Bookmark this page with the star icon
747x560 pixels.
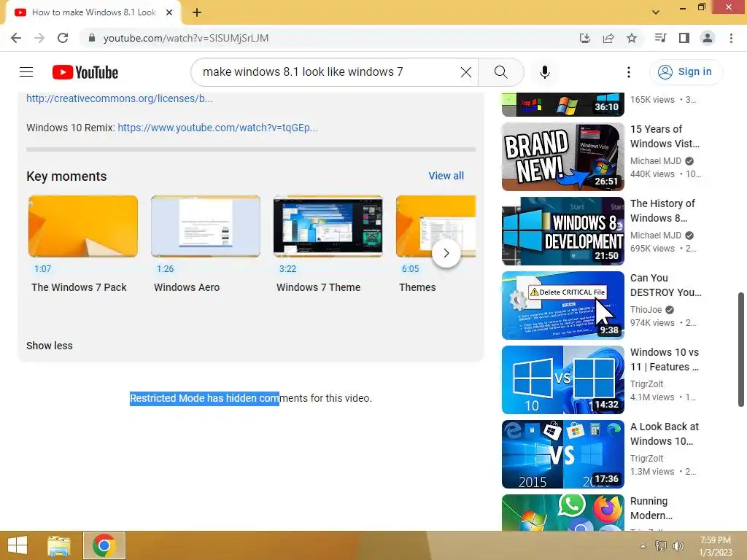[632, 38]
